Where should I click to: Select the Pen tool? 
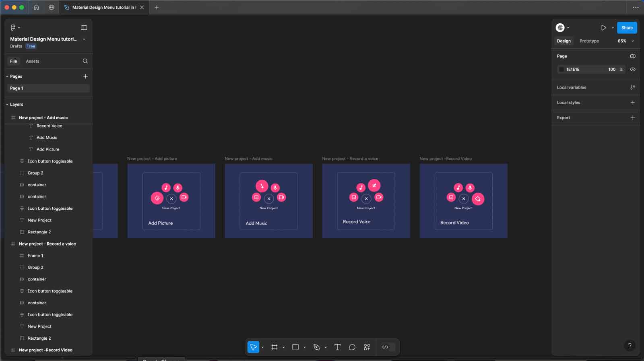[x=317, y=347]
